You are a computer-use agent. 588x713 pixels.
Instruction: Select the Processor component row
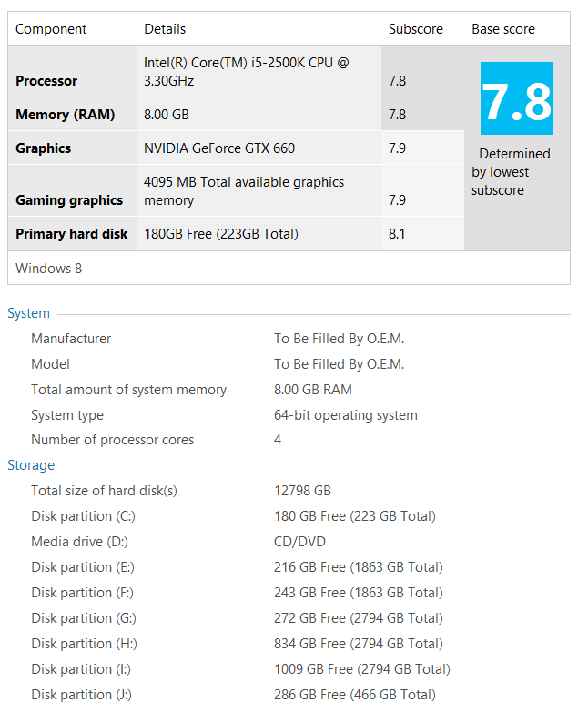(236, 71)
